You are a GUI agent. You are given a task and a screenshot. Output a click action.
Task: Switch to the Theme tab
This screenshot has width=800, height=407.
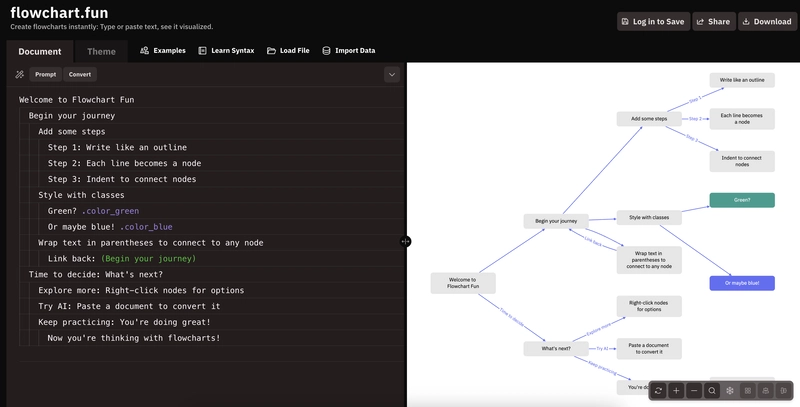(101, 52)
